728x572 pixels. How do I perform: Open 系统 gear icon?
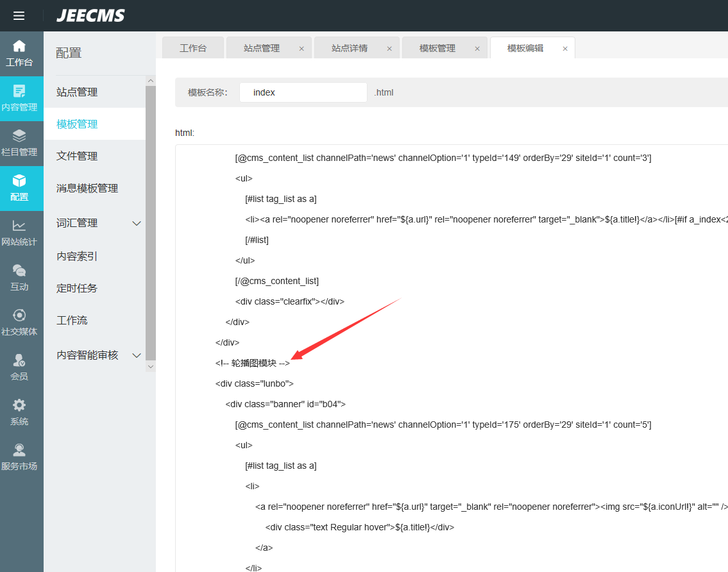pyautogui.click(x=19, y=405)
